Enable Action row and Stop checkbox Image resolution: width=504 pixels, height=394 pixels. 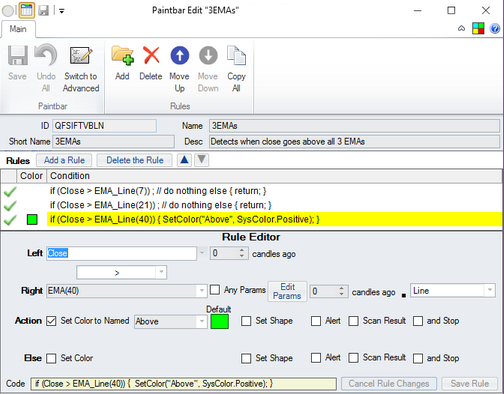tap(418, 321)
